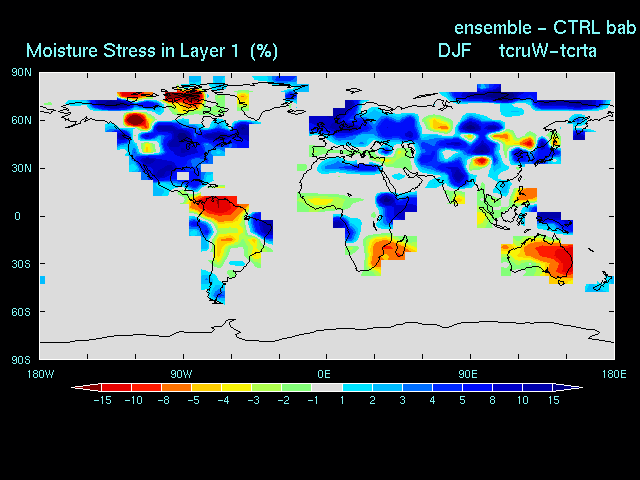Click the darkest blue swatch right of 15
This screenshot has width=640, height=480.
tap(565, 387)
